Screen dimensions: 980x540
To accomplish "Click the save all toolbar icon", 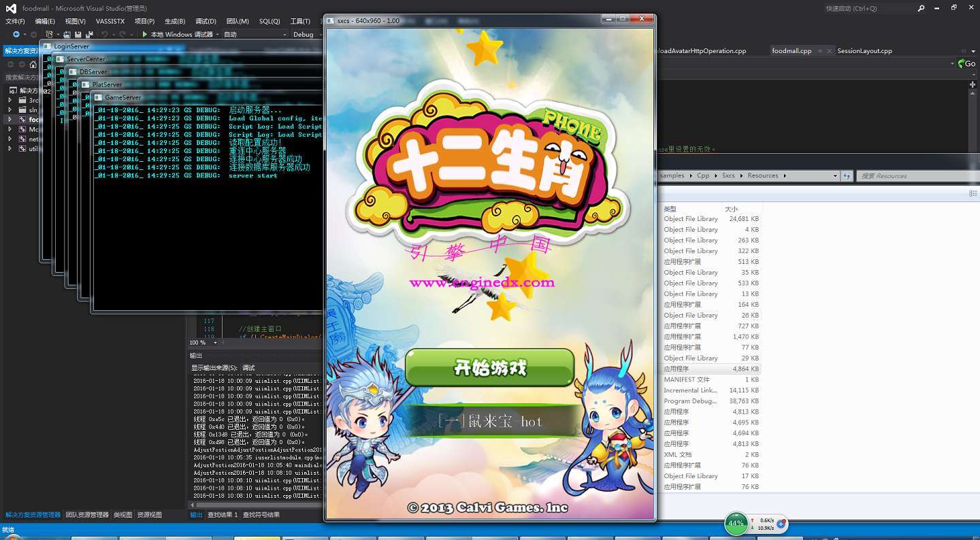I will tap(89, 34).
